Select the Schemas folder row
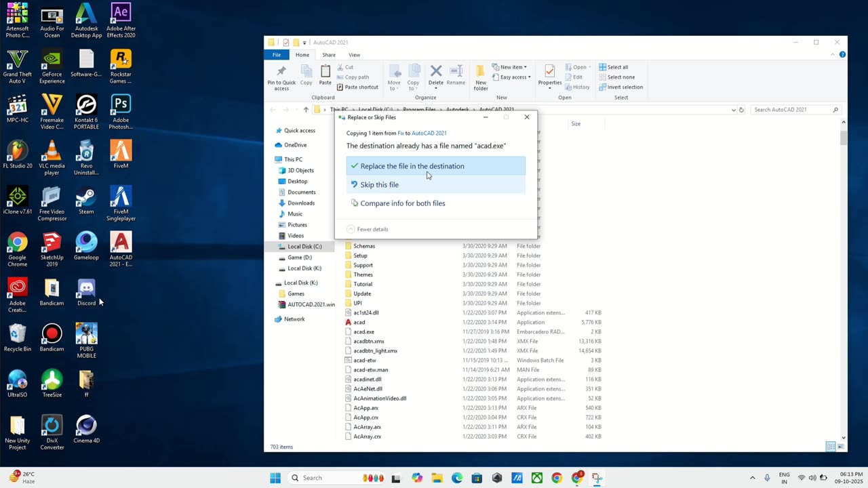Viewport: 868px width, 488px height. coord(475,246)
